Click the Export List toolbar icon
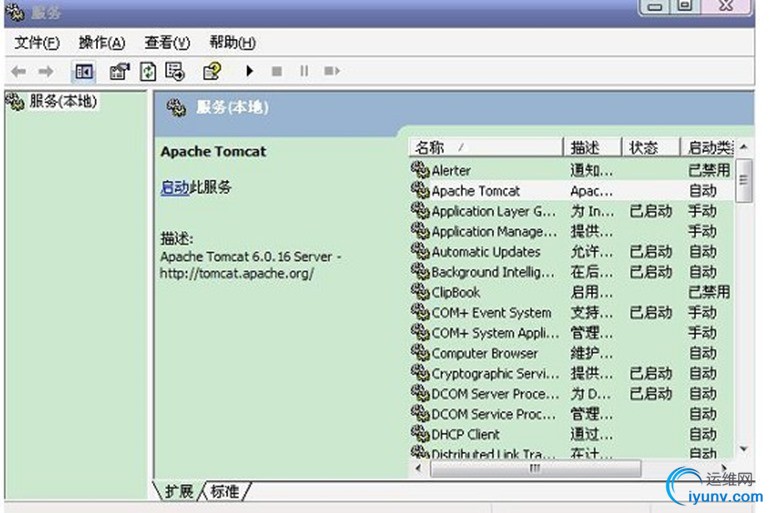This screenshot has width=769, height=513. pos(175,72)
